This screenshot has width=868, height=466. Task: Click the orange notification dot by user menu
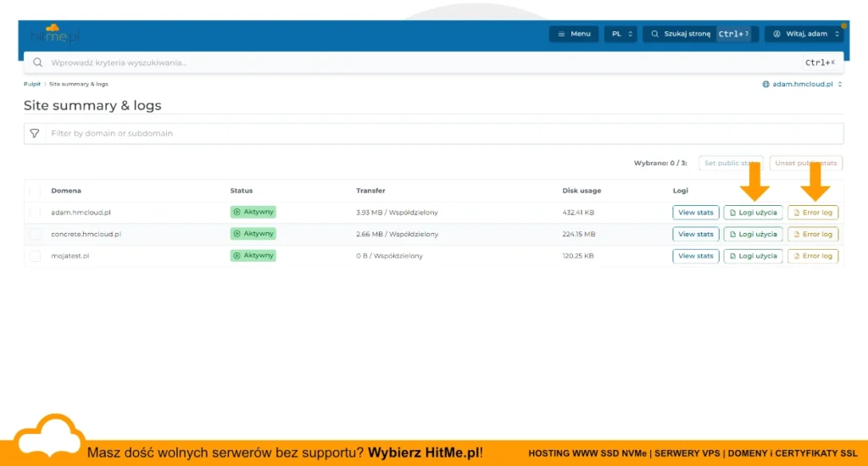pyautogui.click(x=843, y=25)
